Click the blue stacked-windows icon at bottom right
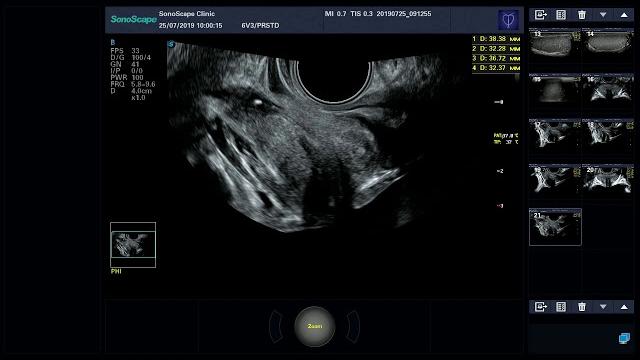 (x=624, y=338)
